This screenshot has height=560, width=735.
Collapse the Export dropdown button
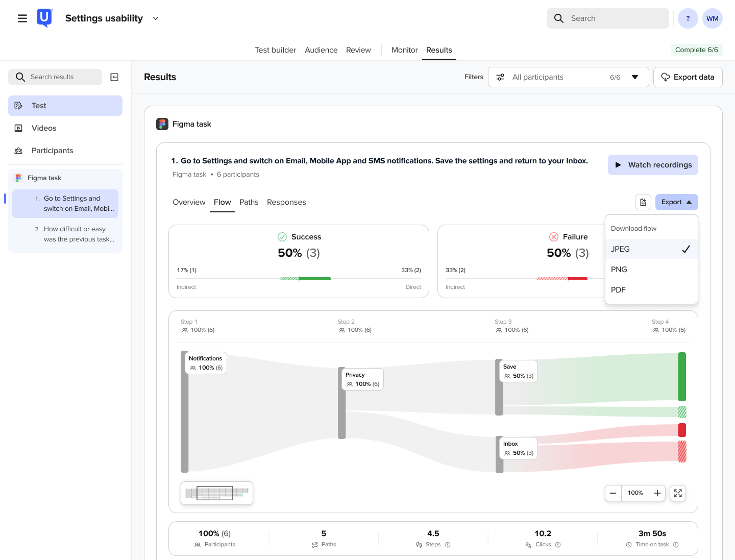(x=677, y=202)
